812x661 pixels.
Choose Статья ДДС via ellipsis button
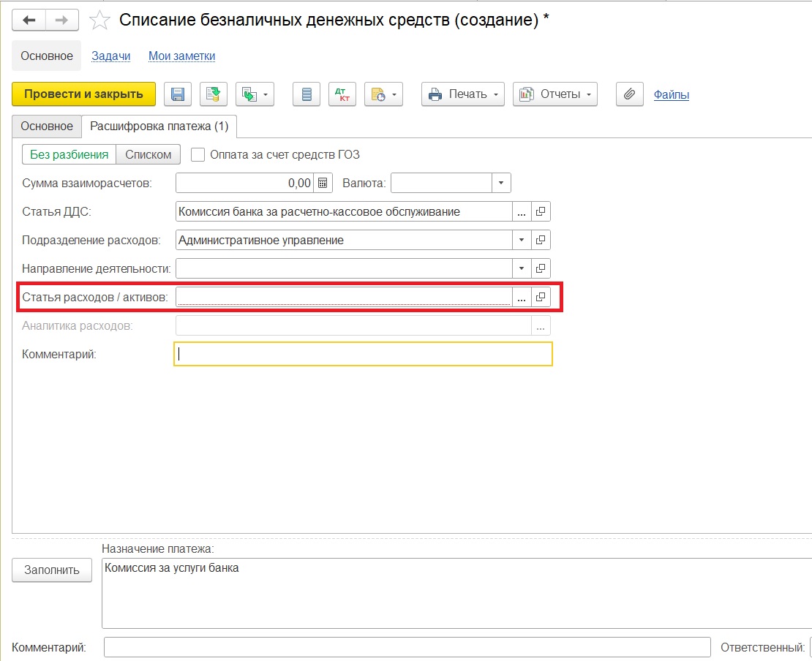point(522,212)
